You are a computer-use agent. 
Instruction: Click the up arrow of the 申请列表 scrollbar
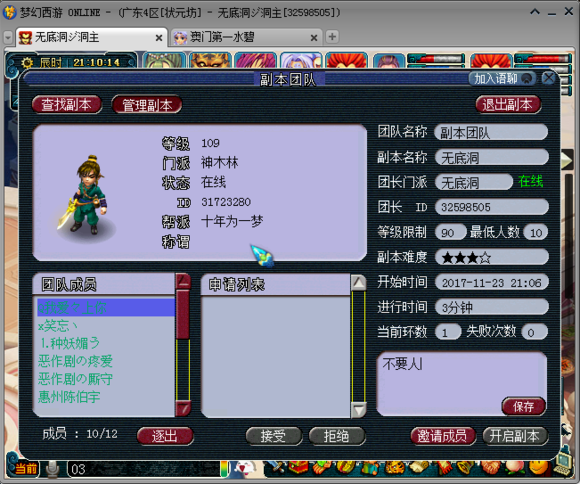pos(358,283)
